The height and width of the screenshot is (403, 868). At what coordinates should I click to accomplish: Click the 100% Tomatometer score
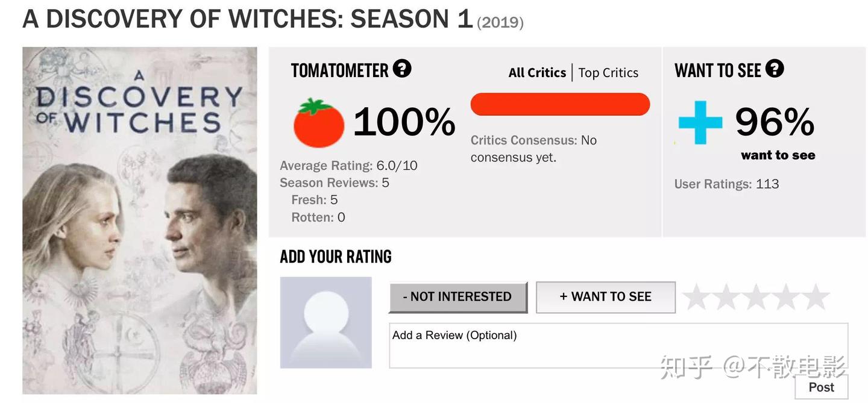point(404,122)
